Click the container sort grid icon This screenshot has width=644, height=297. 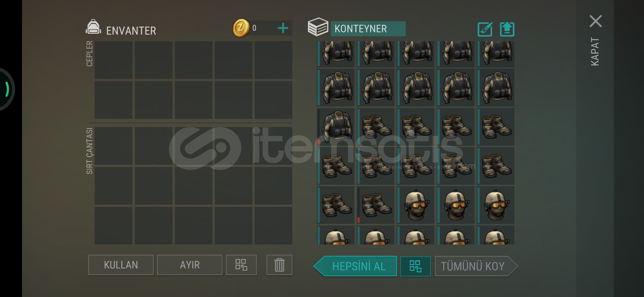point(415,266)
